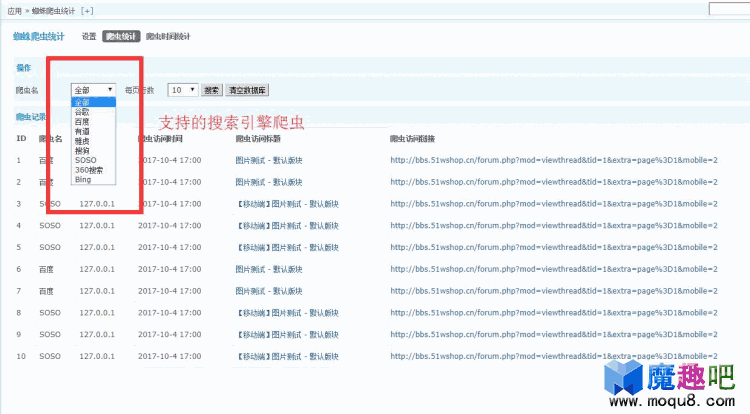Follow the bbs.51wshop.cn URL in row 6
This screenshot has width=750, height=414.
pos(554,269)
